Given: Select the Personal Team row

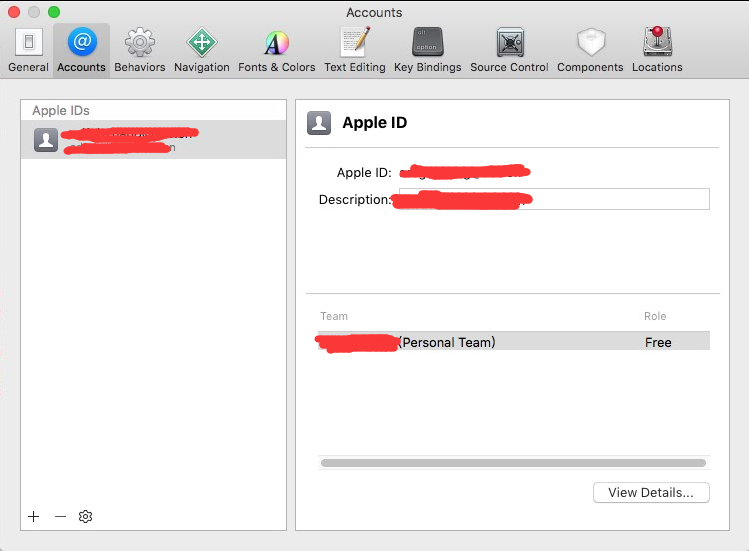Looking at the screenshot, I should (x=513, y=342).
